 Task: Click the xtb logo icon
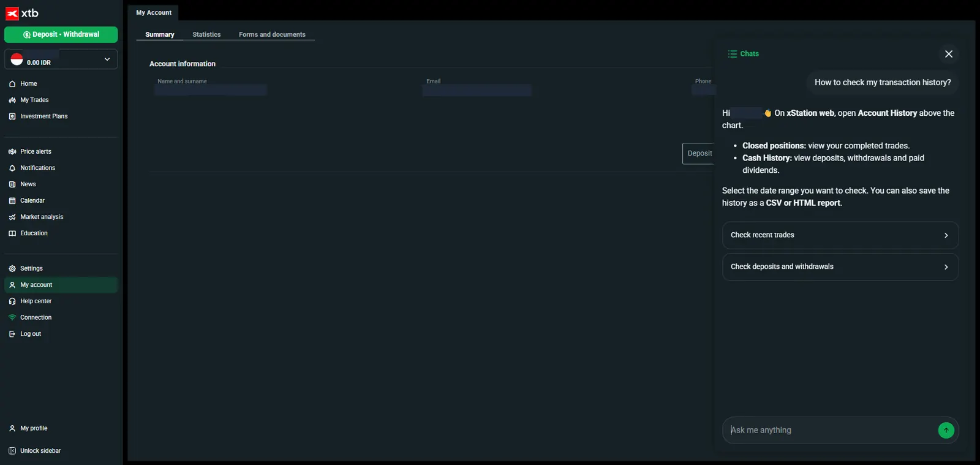pos(12,13)
